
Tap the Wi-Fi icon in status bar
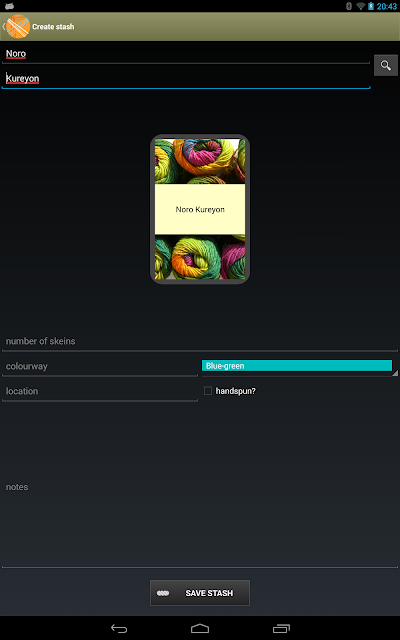coord(360,6)
